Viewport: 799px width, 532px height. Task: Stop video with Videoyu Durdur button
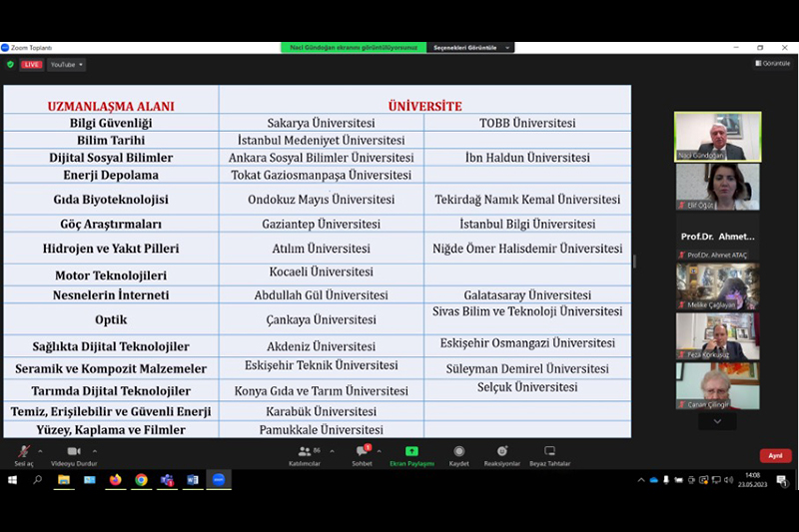tap(74, 452)
